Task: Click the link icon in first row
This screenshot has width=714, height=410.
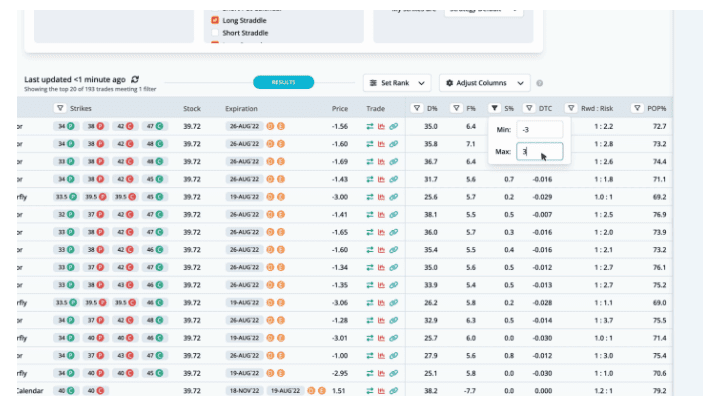Action: click(394, 127)
